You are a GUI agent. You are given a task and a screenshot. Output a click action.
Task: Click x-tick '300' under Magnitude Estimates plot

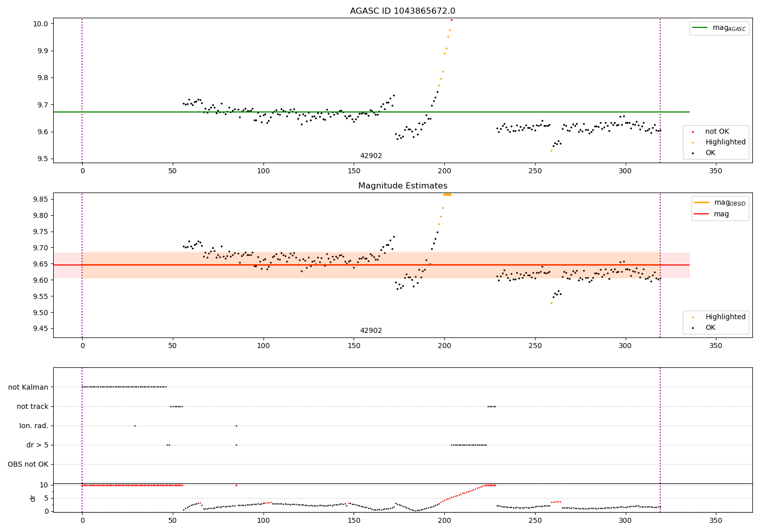pyautogui.click(x=625, y=347)
